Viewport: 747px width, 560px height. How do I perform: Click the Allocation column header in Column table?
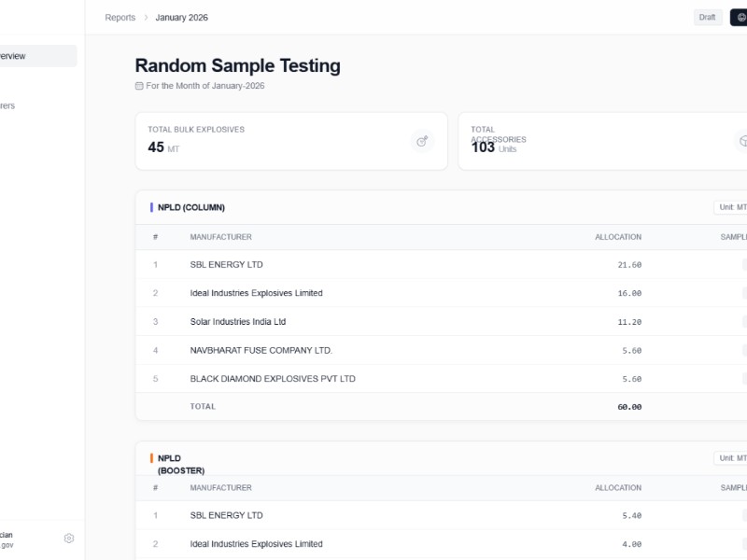pos(618,237)
